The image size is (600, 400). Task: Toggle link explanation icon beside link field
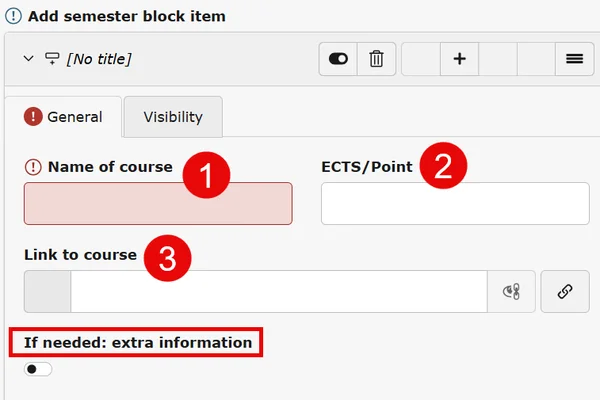[511, 292]
